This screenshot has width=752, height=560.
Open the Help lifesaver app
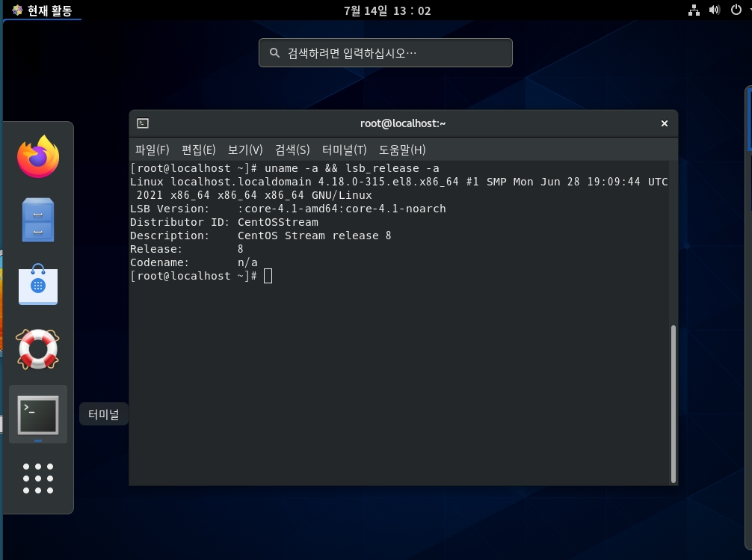[x=37, y=349]
